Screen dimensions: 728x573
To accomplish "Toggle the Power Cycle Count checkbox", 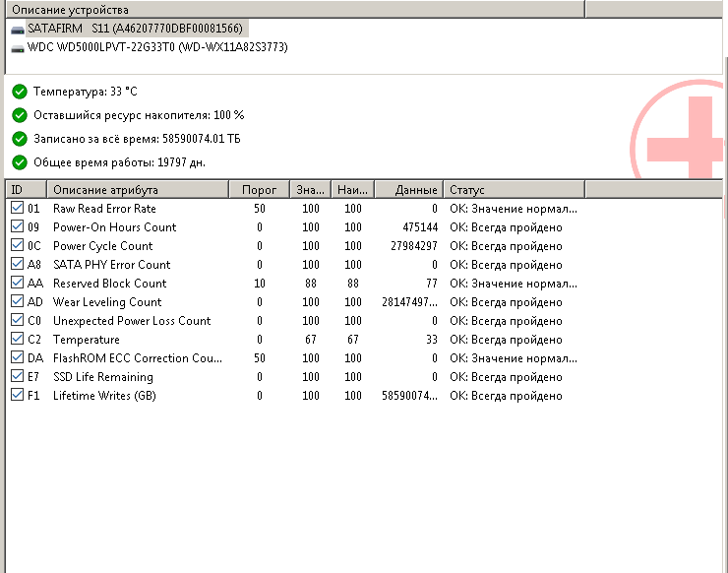I will pos(17,245).
